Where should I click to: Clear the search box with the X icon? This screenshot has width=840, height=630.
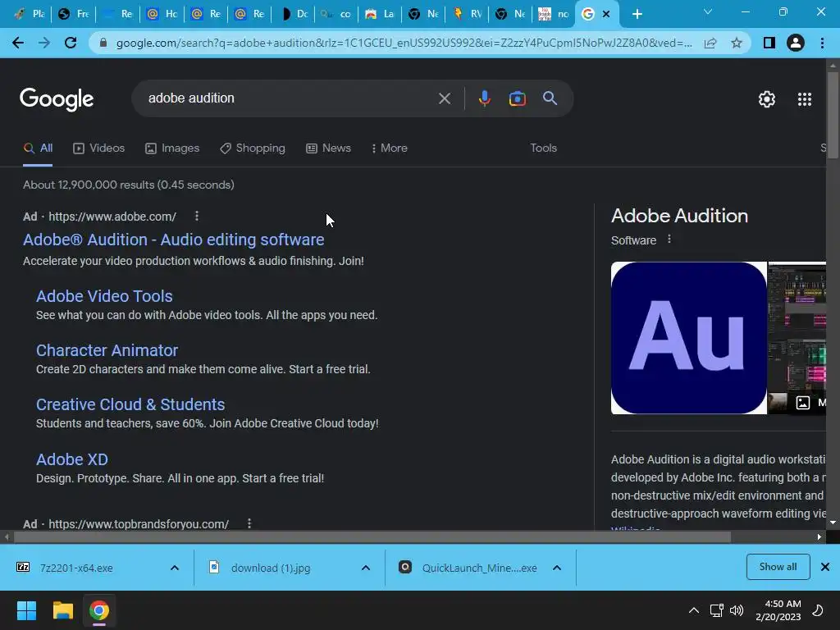444,98
